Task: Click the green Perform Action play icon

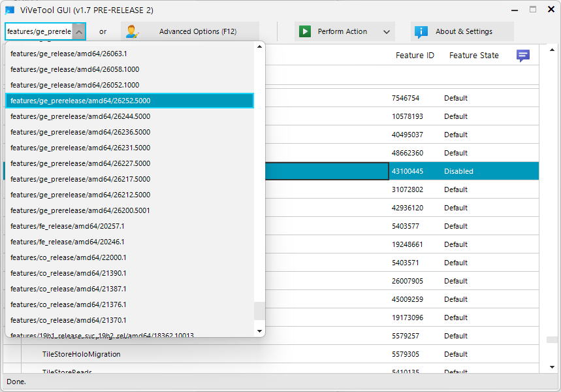Action: click(x=305, y=31)
